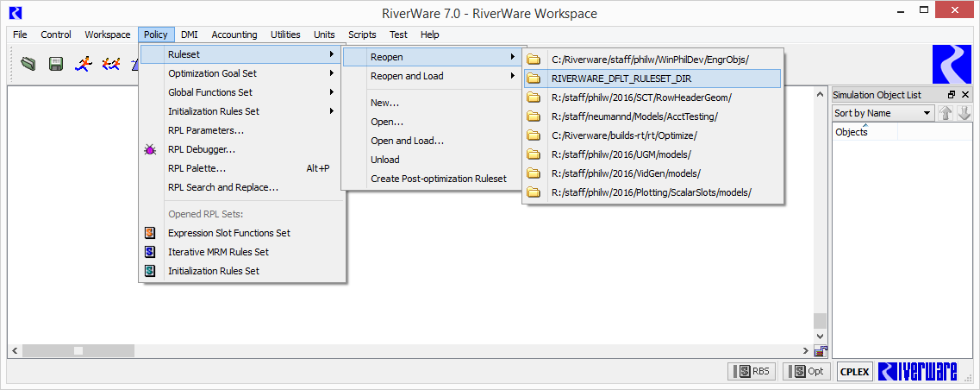The height and width of the screenshot is (390, 980).
Task: Expand the Optimization Goal Set submenu
Action: [242, 73]
